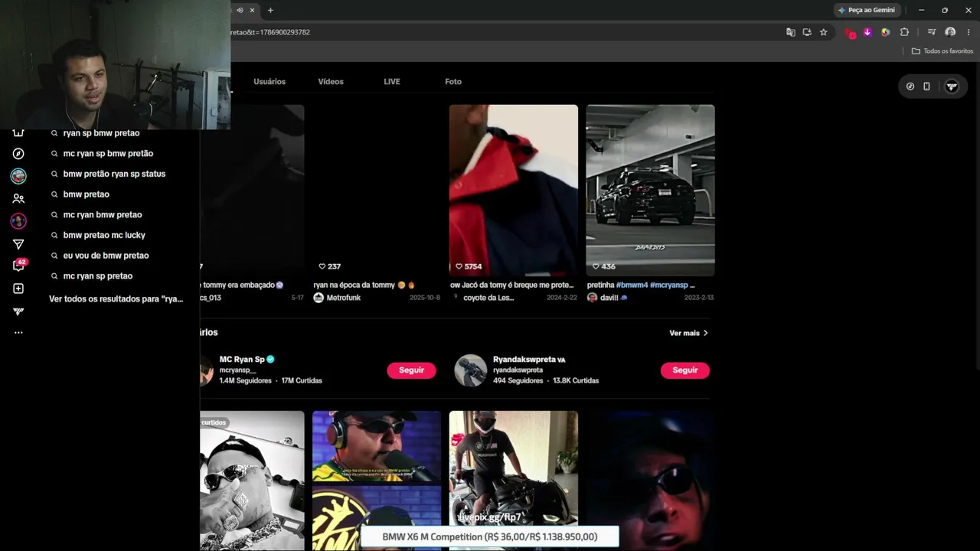980x551 pixels.
Task: Open the video of man with microphone and headphones
Action: tap(377, 481)
